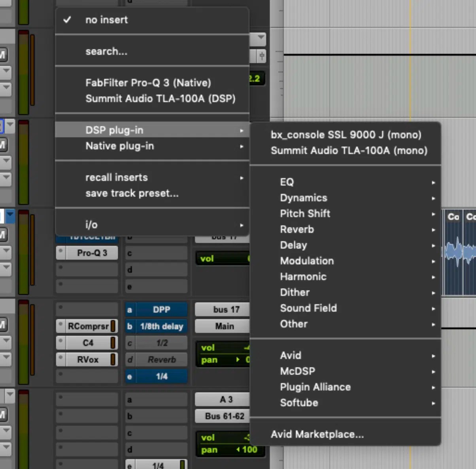Click the pan field showing 0

(x=224, y=360)
